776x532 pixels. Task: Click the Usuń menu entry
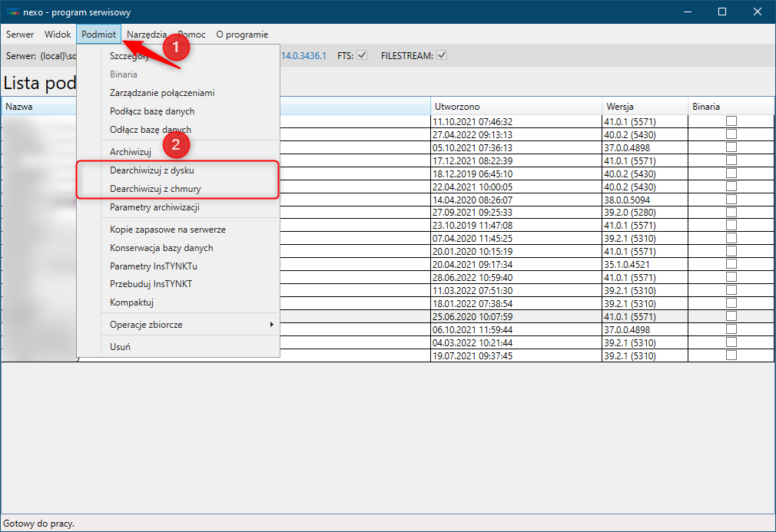(120, 347)
